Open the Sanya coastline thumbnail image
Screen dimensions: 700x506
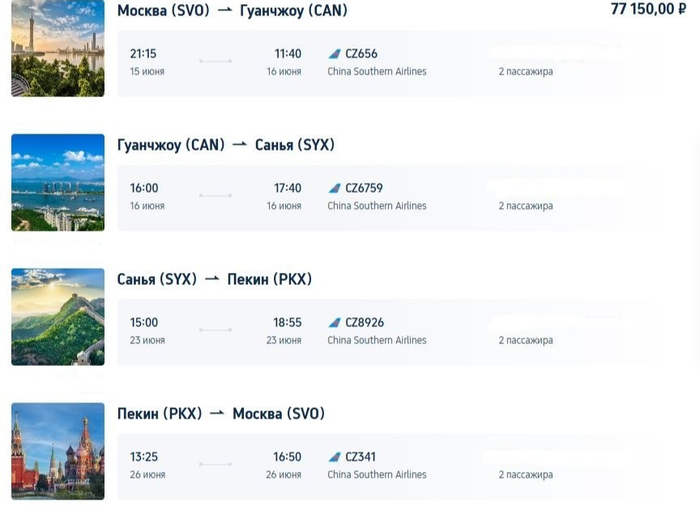(x=57, y=182)
